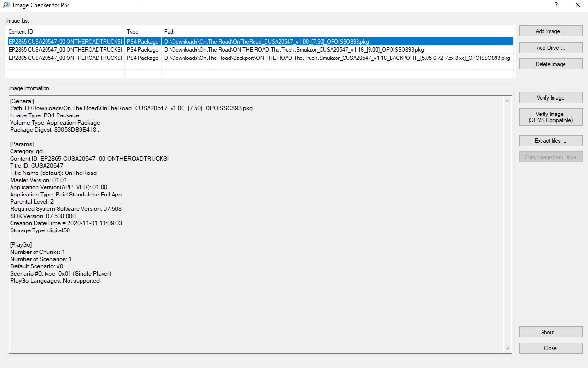Click the Content ID cell of the BACKPORT row
This screenshot has height=368, width=588.
(65, 58)
